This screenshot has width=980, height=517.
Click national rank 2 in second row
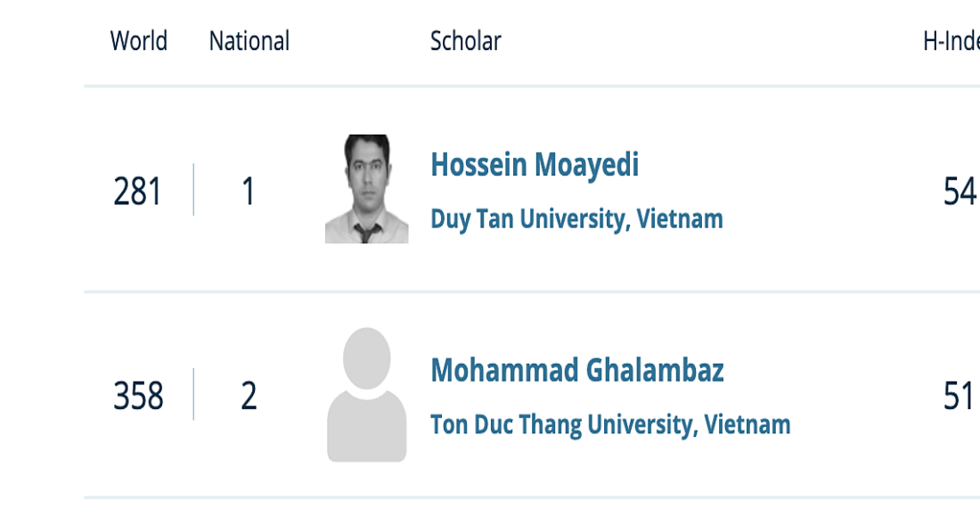click(249, 397)
